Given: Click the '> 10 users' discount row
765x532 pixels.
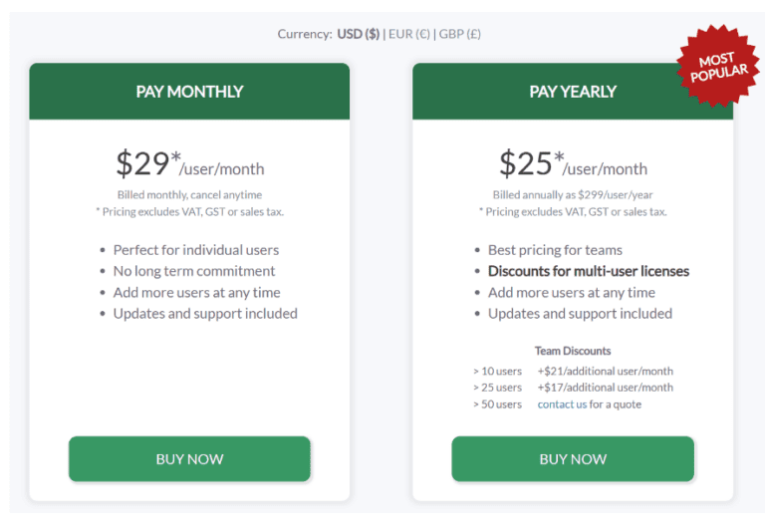Looking at the screenshot, I should [x=573, y=372].
